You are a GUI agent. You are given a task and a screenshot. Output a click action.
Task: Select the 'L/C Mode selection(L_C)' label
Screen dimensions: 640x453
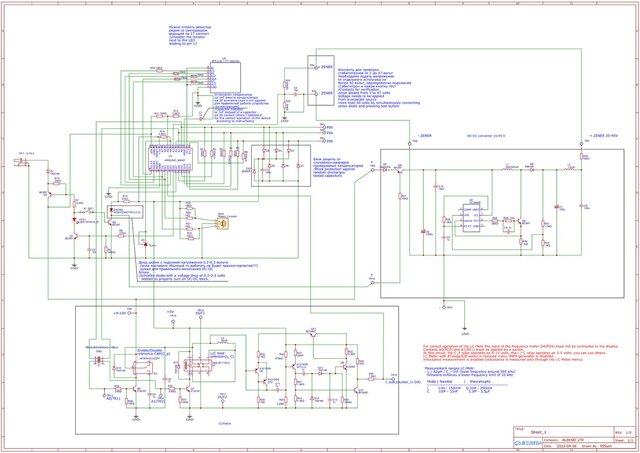(x=222, y=355)
